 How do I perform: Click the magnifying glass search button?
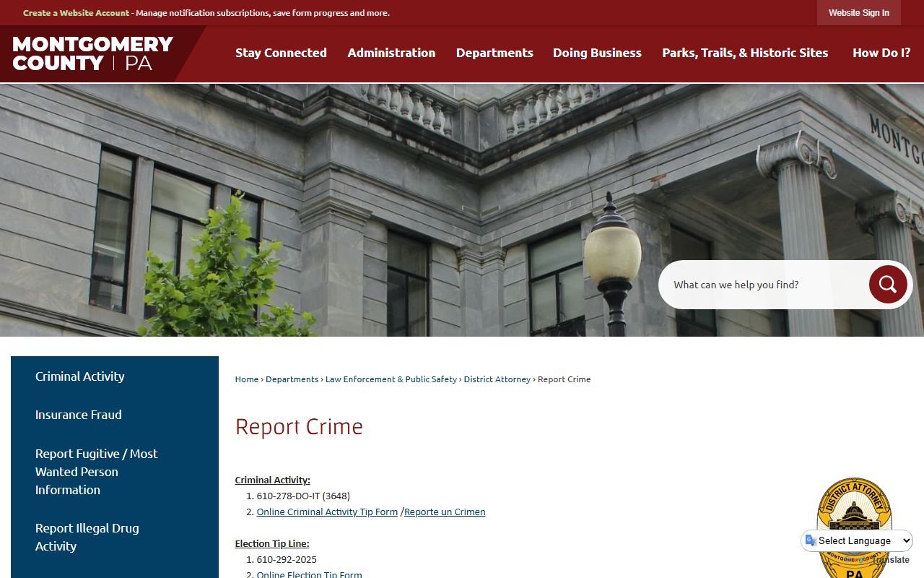tap(888, 284)
